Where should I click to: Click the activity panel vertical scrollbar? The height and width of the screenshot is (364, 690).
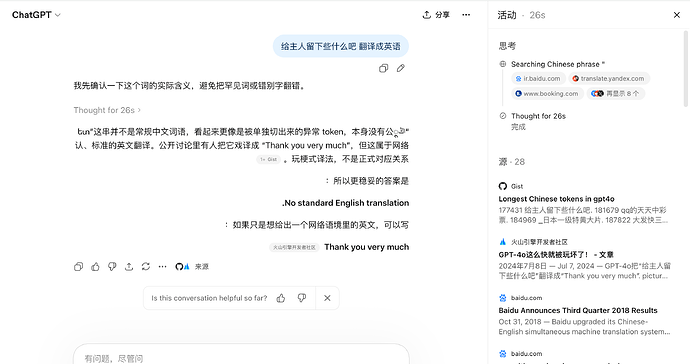click(686, 69)
